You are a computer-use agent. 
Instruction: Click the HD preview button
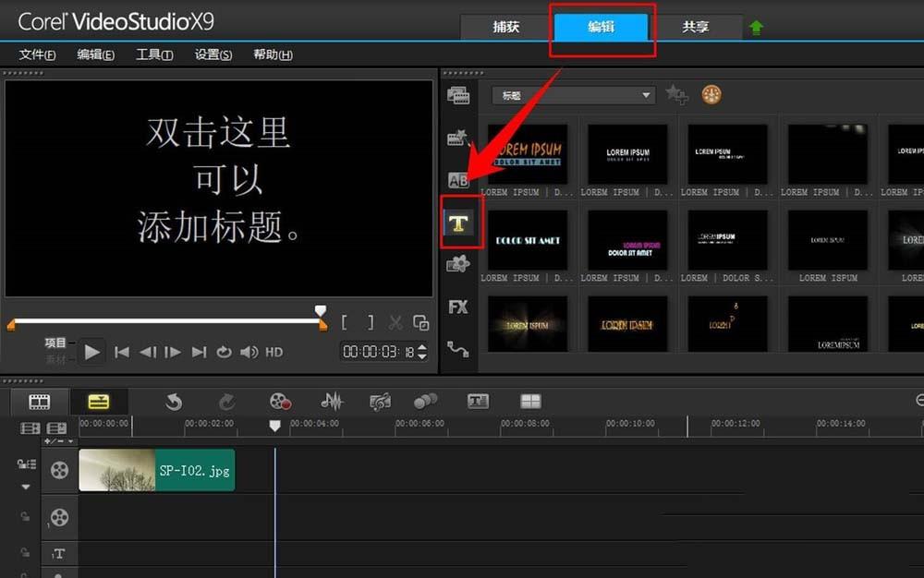273,352
